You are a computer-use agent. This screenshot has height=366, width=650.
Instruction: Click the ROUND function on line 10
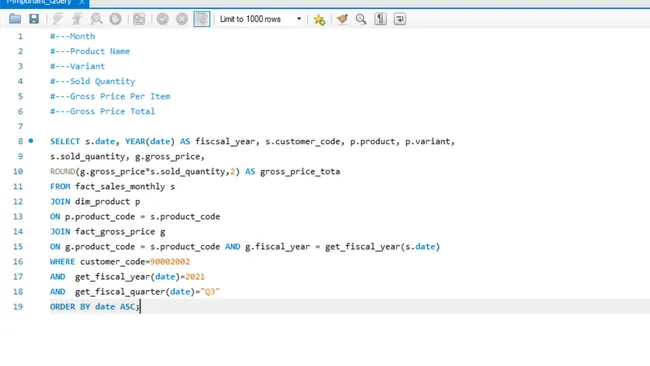tap(62, 171)
